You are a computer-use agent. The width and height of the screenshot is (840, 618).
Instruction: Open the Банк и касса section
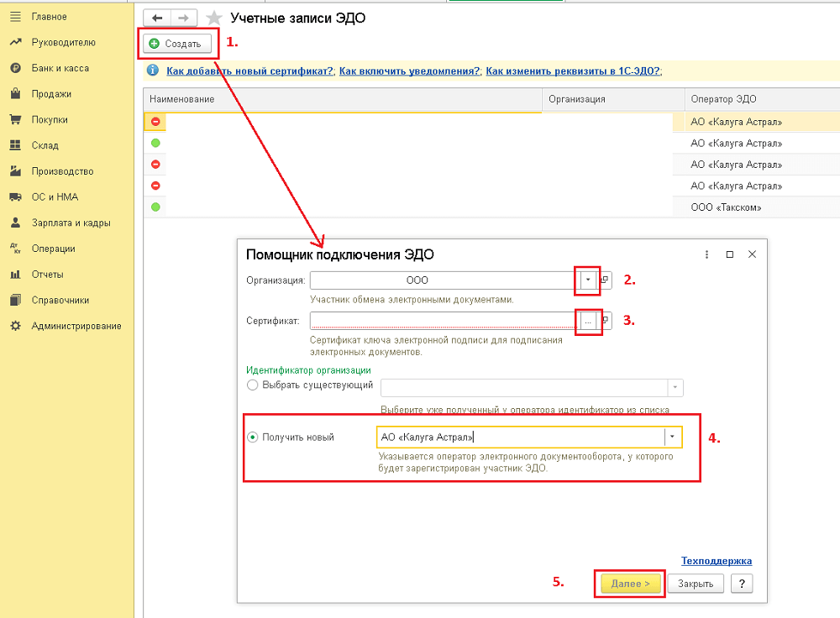[x=60, y=68]
